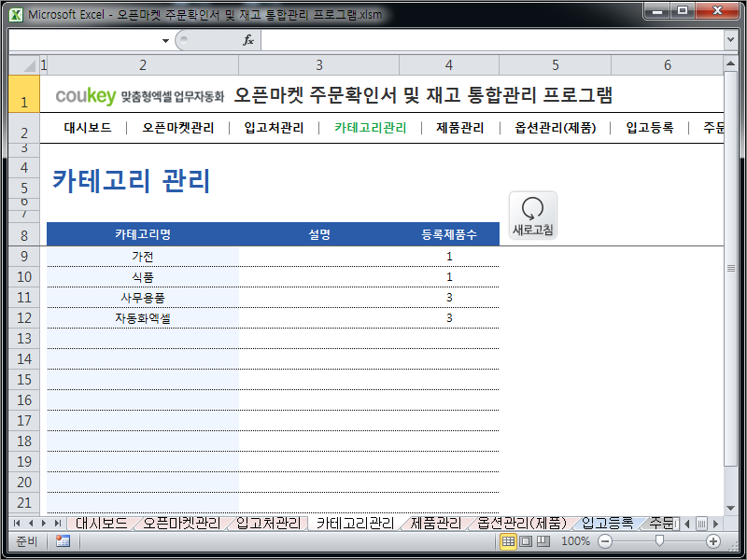Select column 2 header
747x560 pixels.
click(x=143, y=64)
